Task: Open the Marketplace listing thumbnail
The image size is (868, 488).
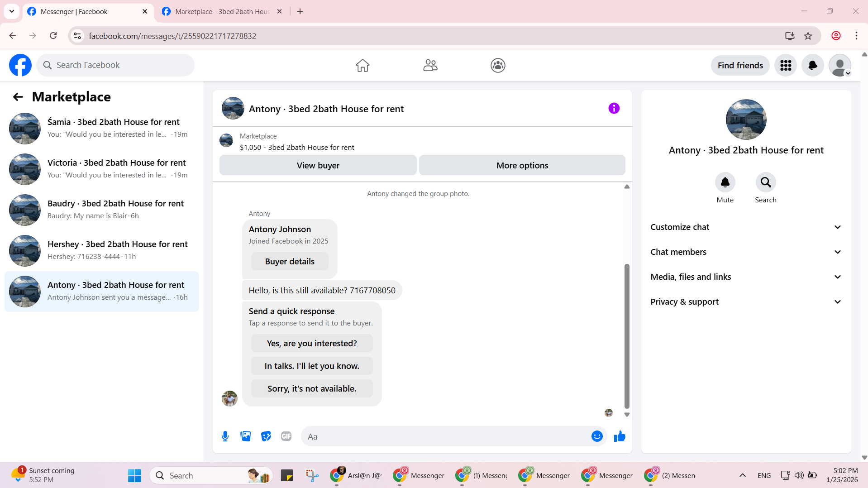Action: pos(226,140)
